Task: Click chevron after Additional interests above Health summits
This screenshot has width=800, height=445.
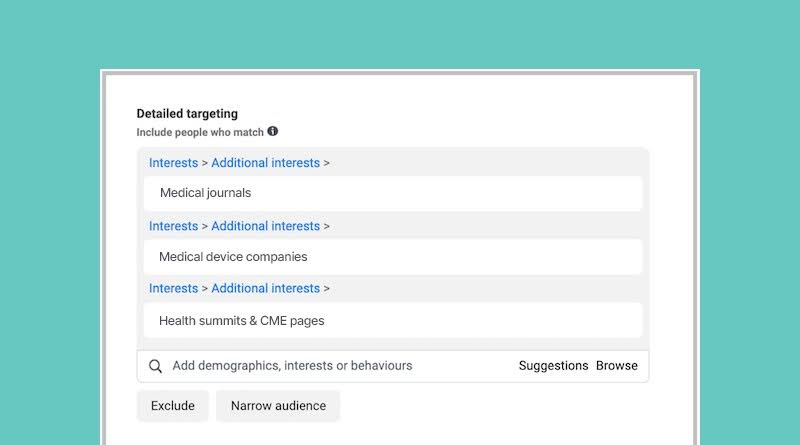Action: (327, 289)
